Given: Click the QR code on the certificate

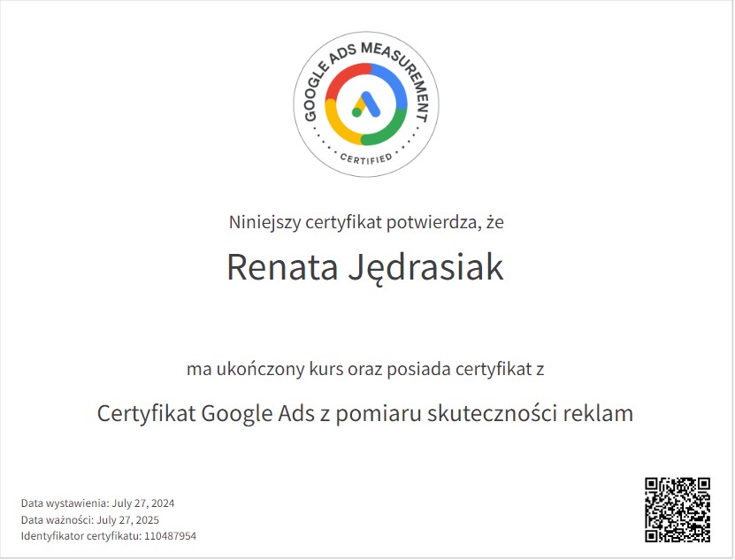Looking at the screenshot, I should click(678, 509).
